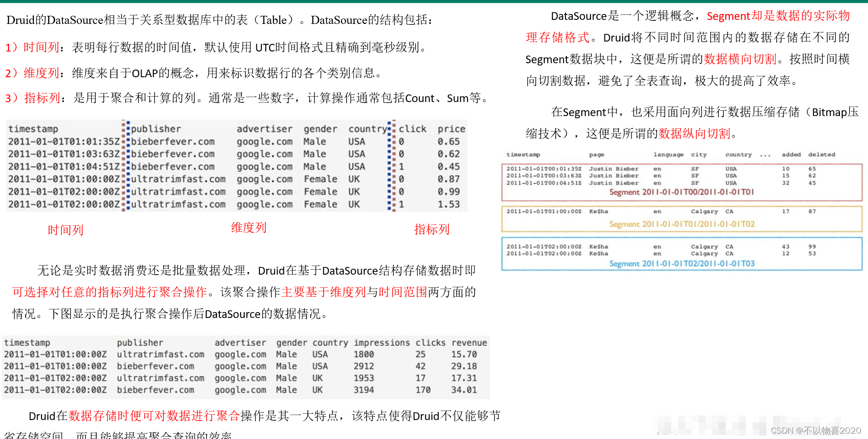Click revenue value 15.70
This screenshot has height=439, width=868.
pyautogui.click(x=464, y=355)
